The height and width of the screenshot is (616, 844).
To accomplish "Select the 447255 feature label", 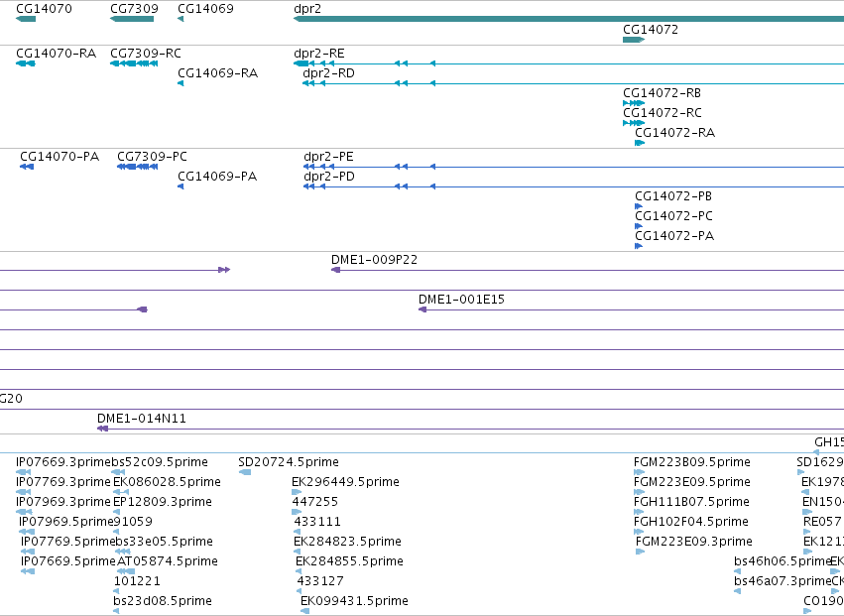I will coord(314,502).
